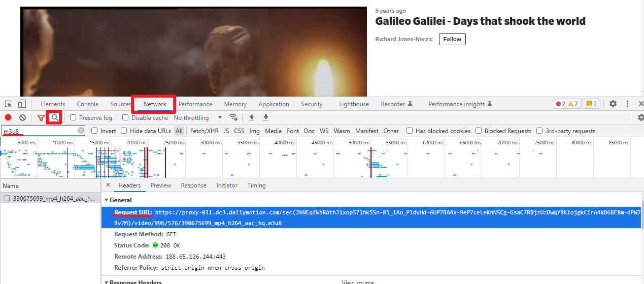
Task: Collapse the General headers section
Action: [118, 200]
